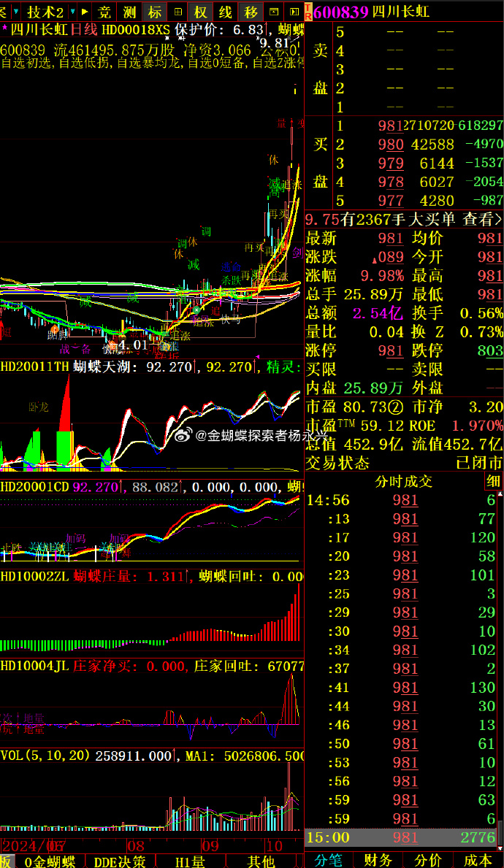Click the circled 2 icon beside 市盈
Image resolution: width=504 pixels, height=868 pixels.
tap(396, 408)
